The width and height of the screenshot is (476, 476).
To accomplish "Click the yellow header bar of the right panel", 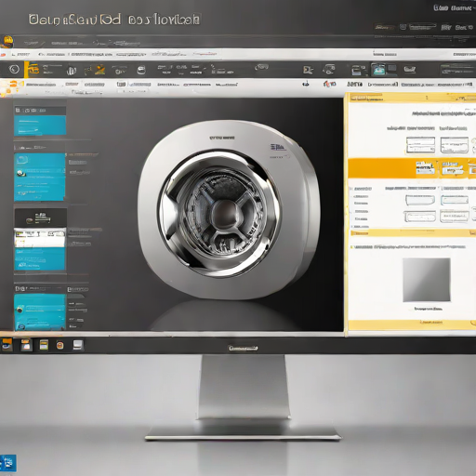I will coord(412,98).
